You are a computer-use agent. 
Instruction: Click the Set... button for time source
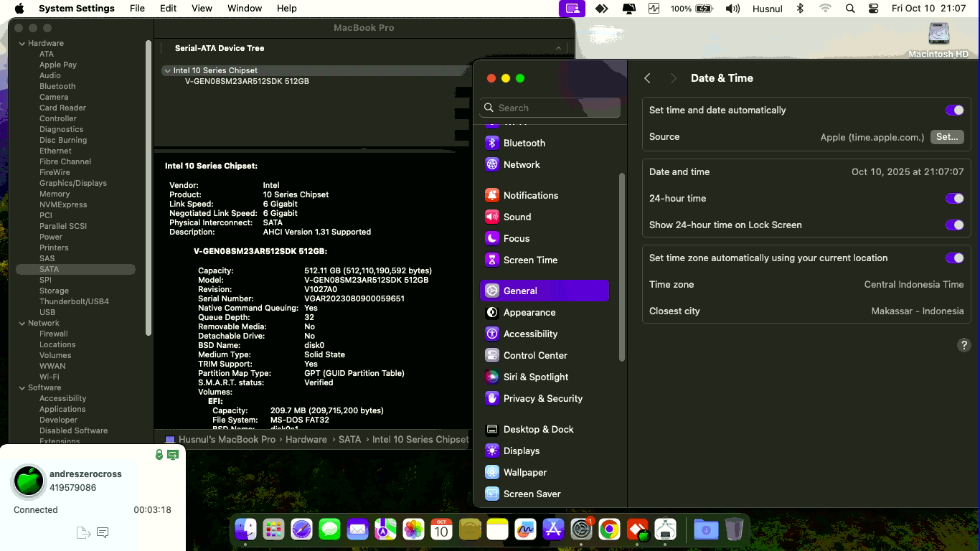coord(947,137)
